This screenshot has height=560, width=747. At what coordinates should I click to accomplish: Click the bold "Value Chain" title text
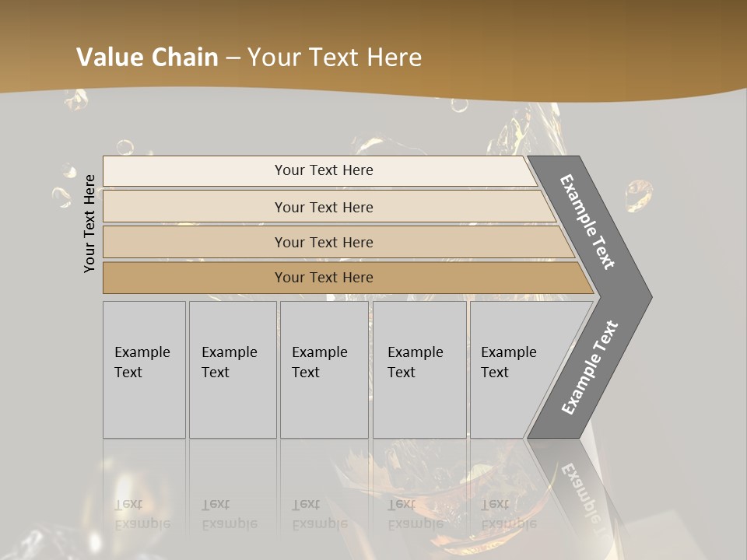[x=147, y=58]
